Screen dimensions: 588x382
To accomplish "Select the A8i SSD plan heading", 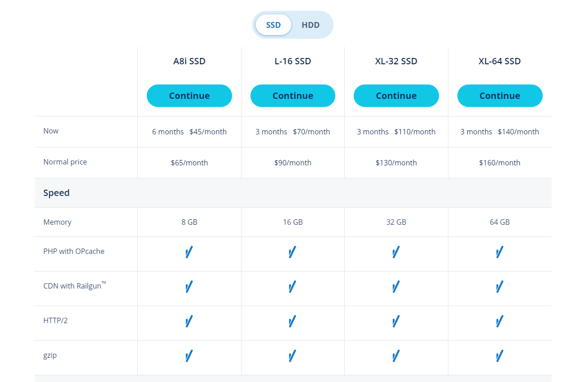I will (x=189, y=61).
